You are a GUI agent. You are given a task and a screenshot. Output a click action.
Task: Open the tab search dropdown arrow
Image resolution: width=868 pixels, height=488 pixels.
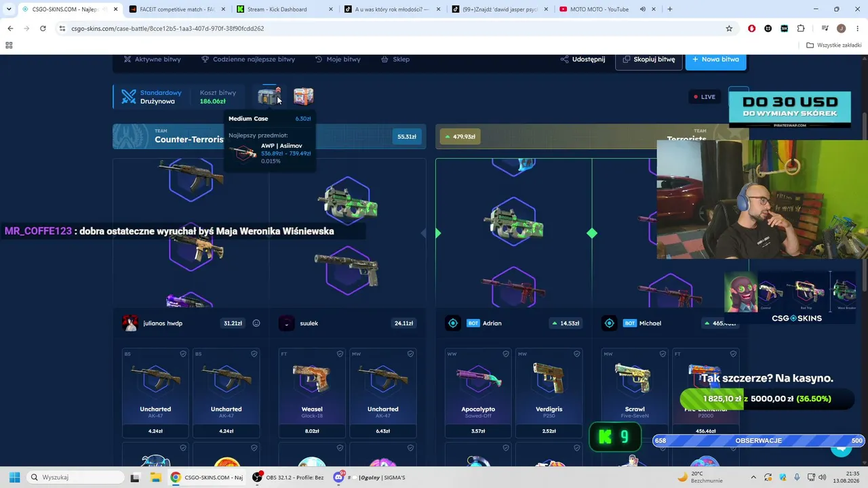(9, 9)
